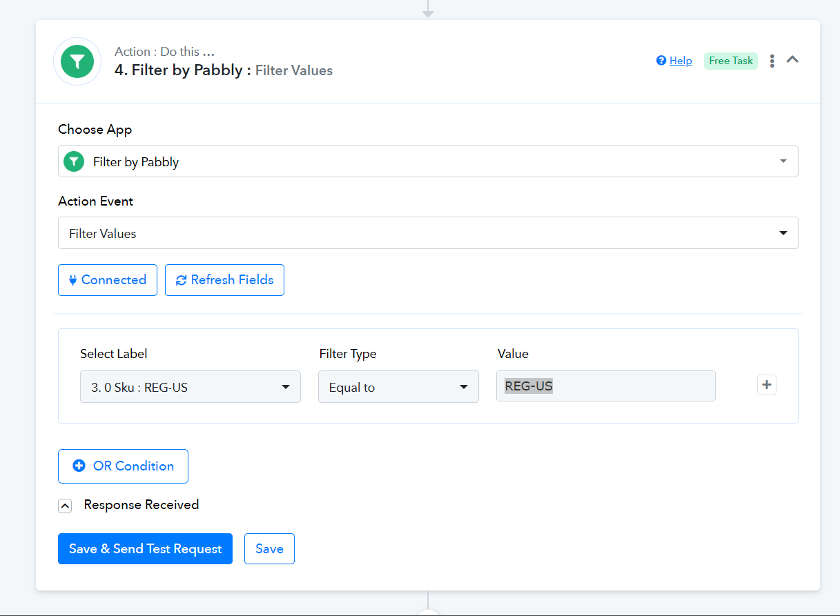Add an OR Condition
Image resolution: width=840 pixels, height=616 pixels.
123,466
